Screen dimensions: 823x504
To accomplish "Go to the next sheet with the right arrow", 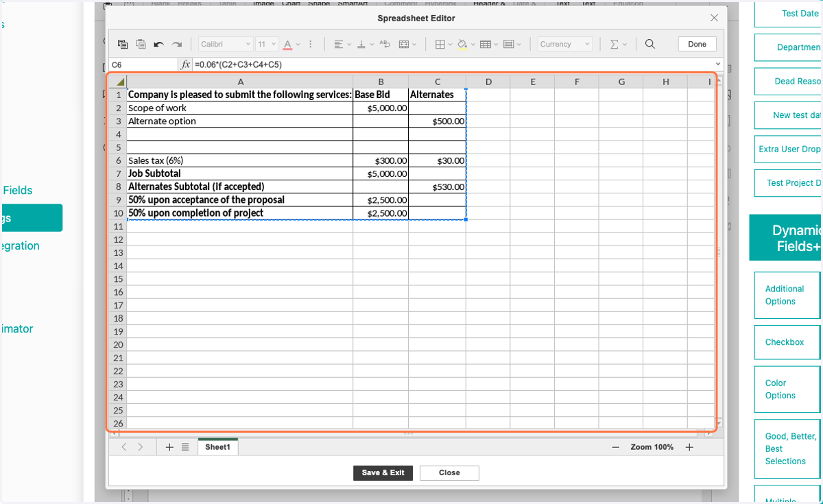I will 141,447.
